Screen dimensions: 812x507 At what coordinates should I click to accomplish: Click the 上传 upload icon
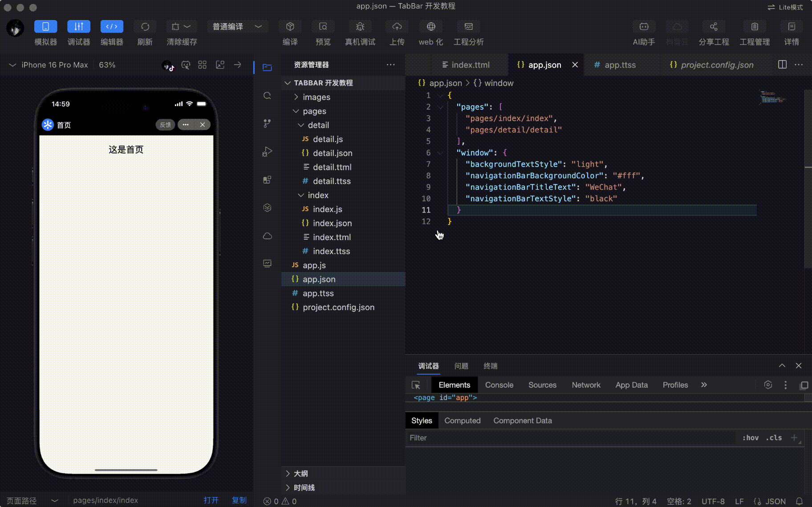click(x=397, y=27)
